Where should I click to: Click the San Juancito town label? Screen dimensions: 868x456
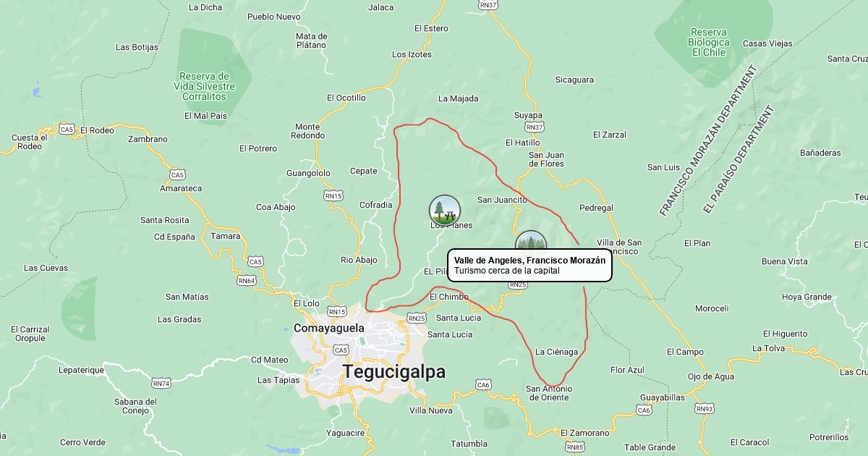point(502,200)
